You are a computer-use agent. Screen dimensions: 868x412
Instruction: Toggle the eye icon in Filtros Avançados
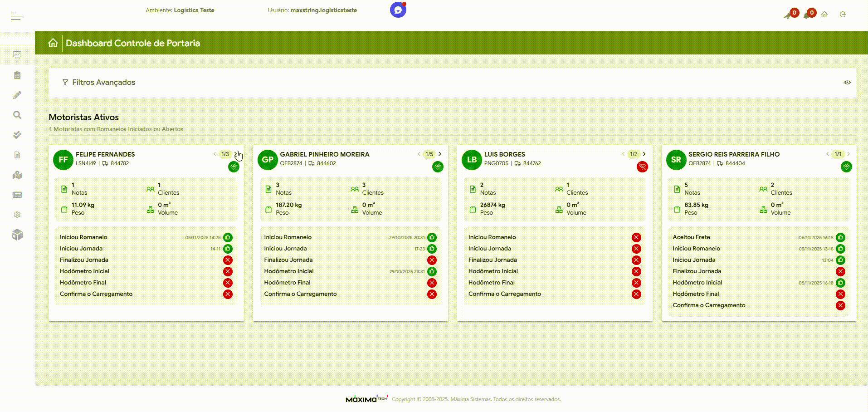point(847,83)
